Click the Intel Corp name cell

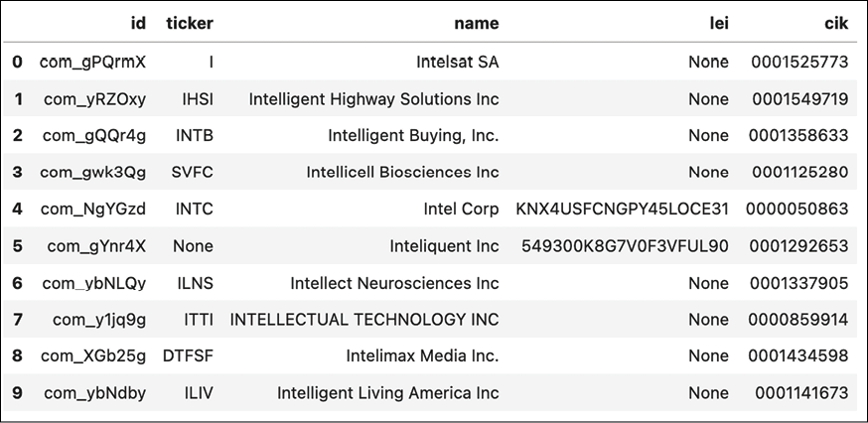[x=461, y=210]
